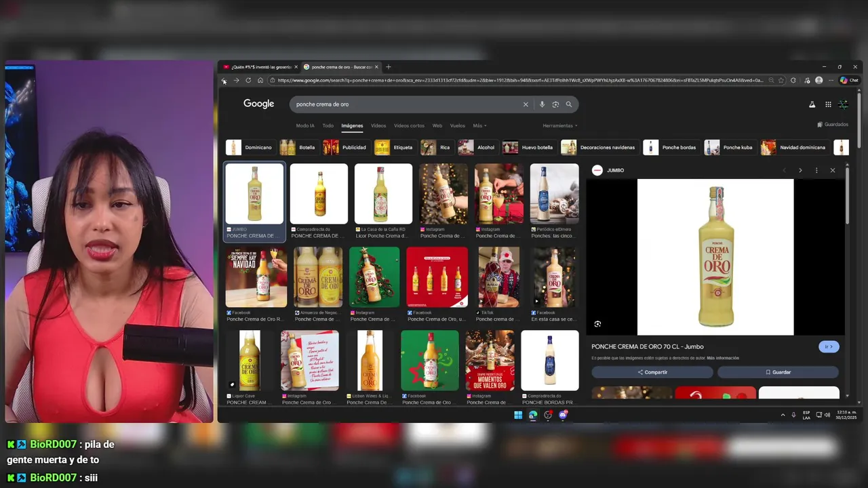
Task: Open the Copilot Chat button in browser toolbar
Action: click(x=849, y=80)
